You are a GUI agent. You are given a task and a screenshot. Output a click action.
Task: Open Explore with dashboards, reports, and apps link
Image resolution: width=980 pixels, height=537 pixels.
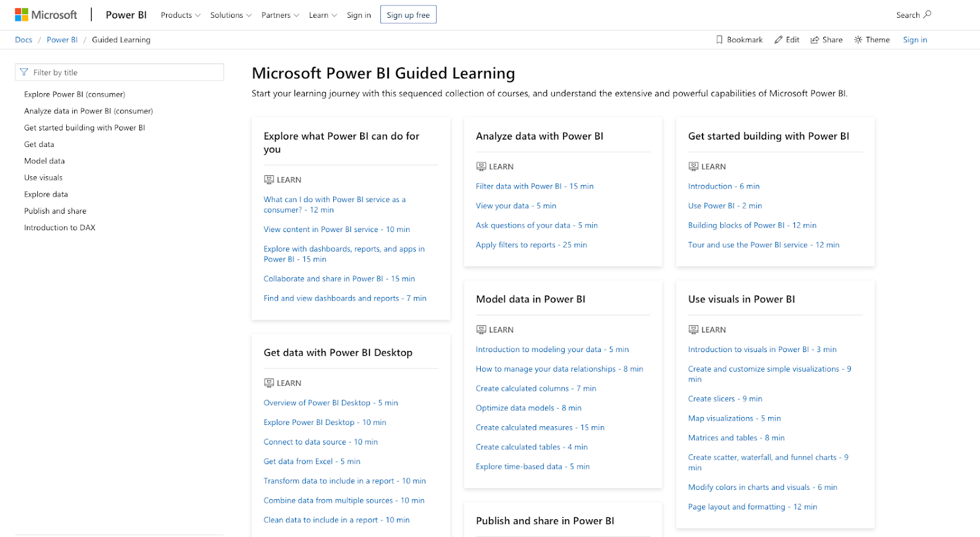click(344, 254)
